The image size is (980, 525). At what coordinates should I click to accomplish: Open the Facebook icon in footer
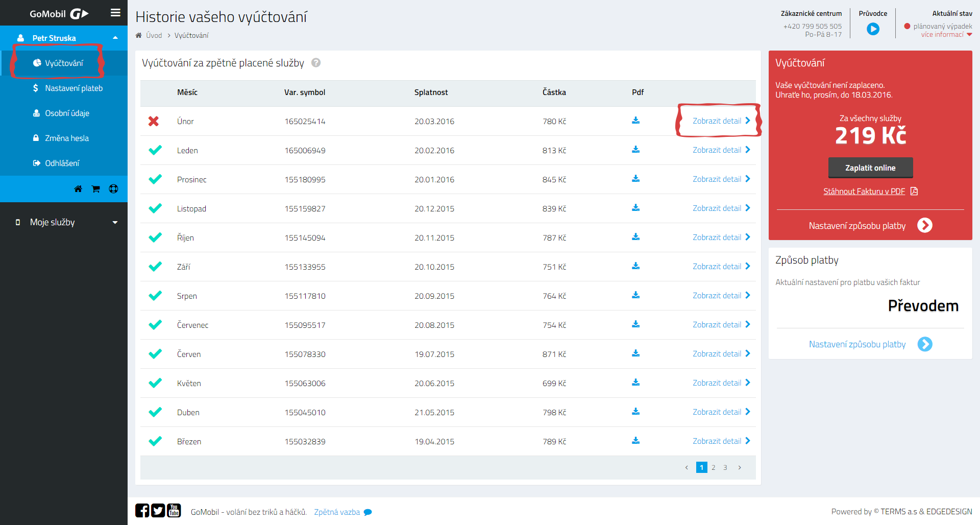142,510
